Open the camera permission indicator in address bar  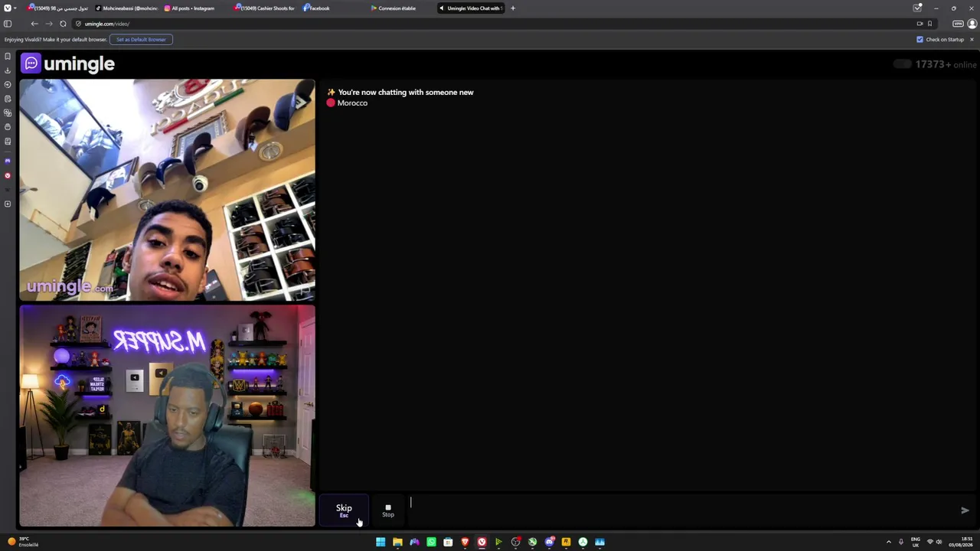(920, 24)
